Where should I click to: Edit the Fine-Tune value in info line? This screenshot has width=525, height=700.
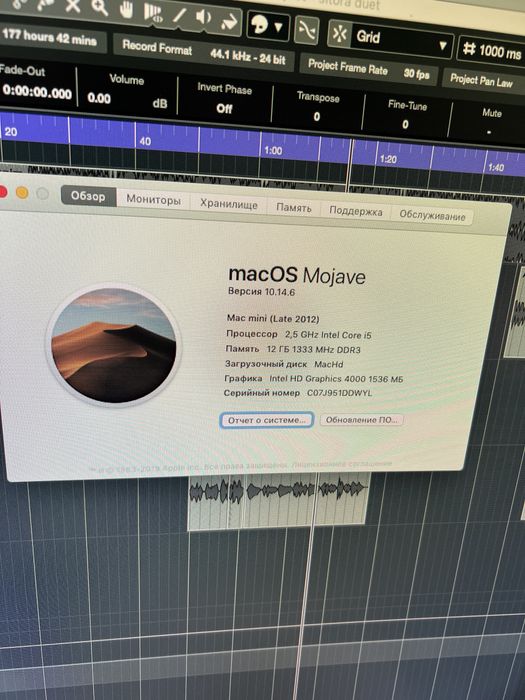(x=405, y=124)
